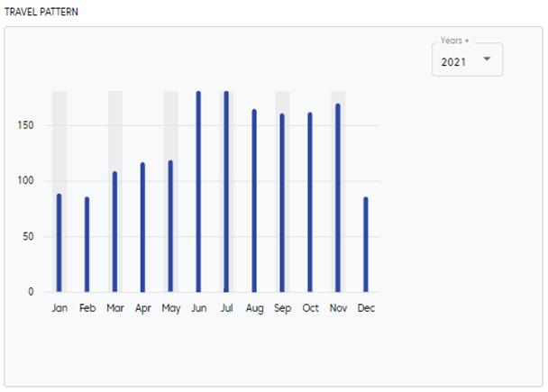
Task: Click the May bar in the chart
Action: click(x=170, y=226)
